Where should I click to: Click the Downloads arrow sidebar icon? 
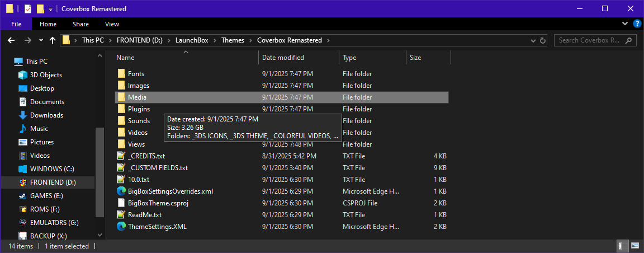23,115
